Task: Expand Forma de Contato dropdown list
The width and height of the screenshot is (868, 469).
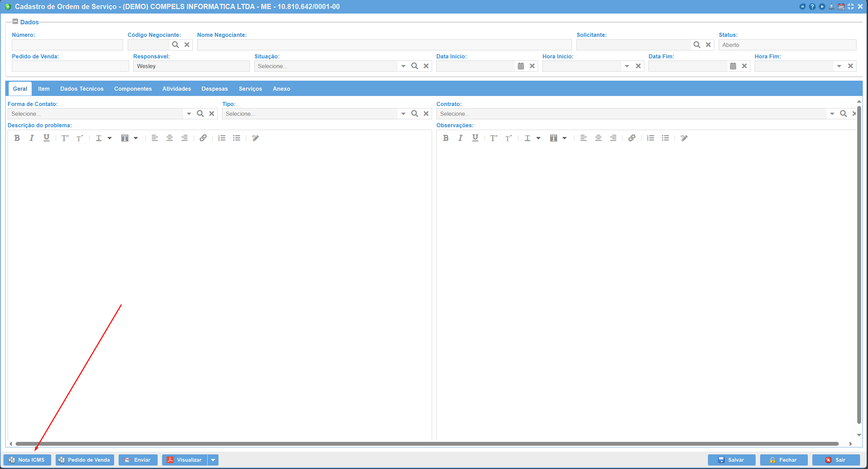Action: tap(189, 114)
